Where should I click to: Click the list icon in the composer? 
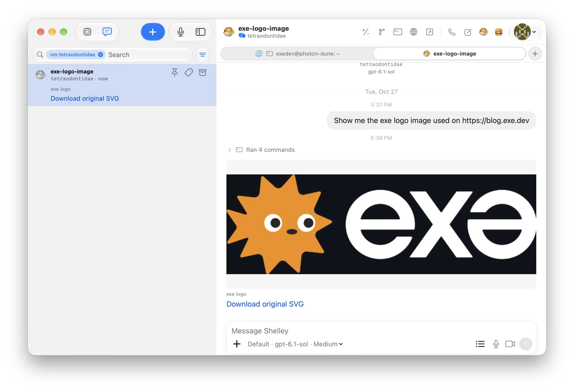click(x=480, y=344)
